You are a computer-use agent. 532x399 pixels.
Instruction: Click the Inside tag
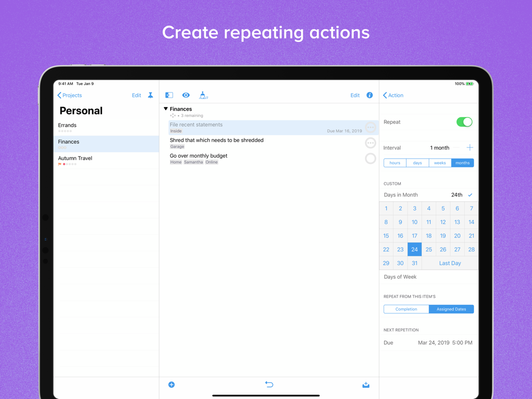click(176, 131)
